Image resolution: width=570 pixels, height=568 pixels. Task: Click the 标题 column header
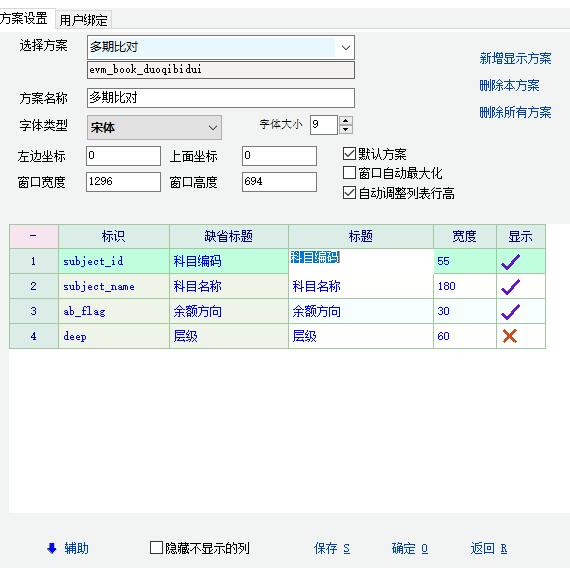click(361, 236)
